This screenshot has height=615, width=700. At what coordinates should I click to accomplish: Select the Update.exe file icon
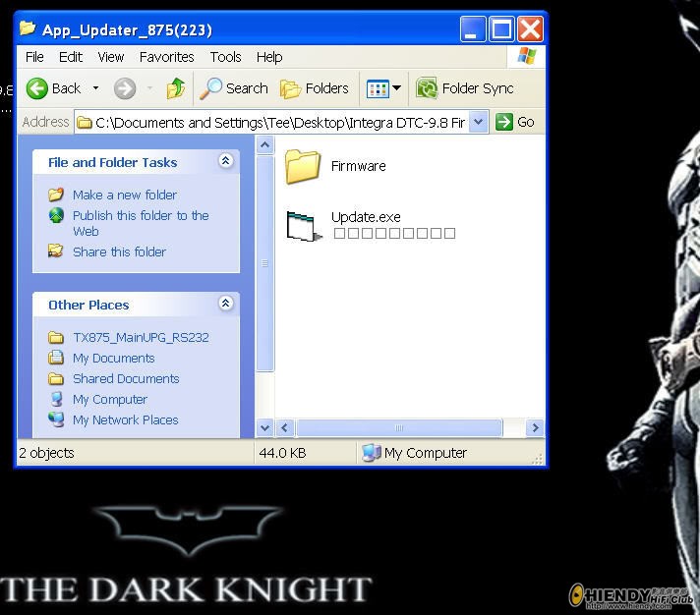(x=304, y=226)
